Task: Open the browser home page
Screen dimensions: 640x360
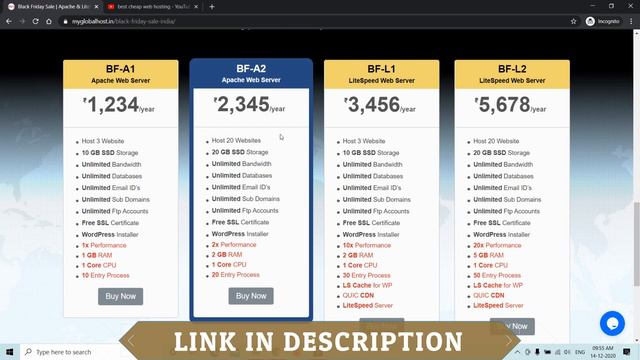Action: [49, 21]
